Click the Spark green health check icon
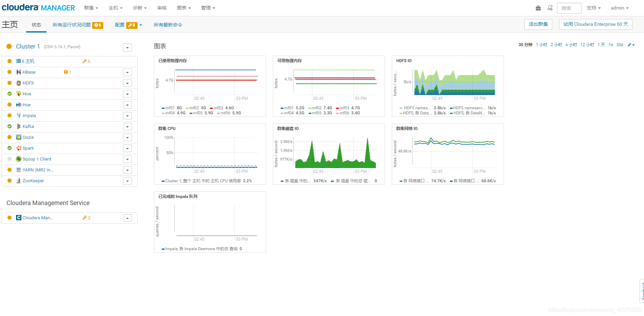 pyautogui.click(x=10, y=148)
